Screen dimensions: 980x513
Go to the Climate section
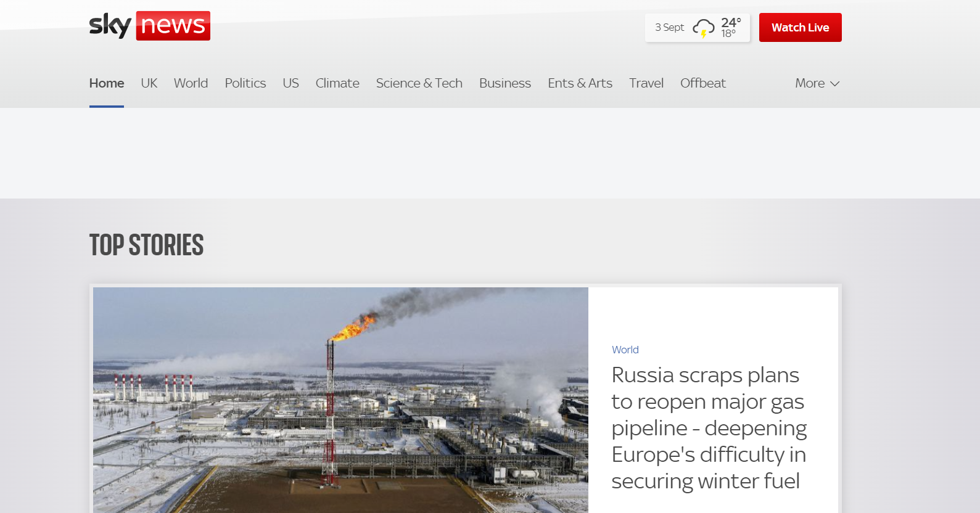click(x=337, y=83)
